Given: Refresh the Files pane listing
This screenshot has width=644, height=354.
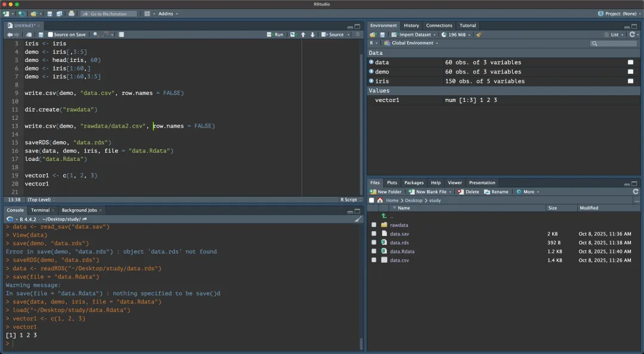Looking at the screenshot, I should pos(636,192).
